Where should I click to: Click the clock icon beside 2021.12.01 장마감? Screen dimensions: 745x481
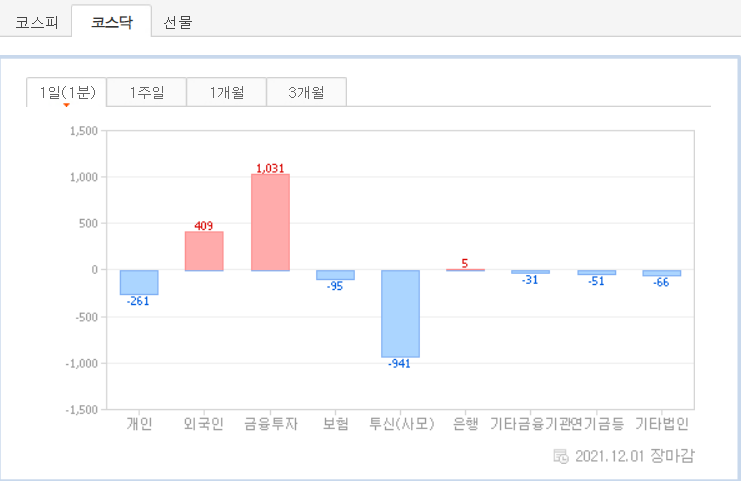pos(561,456)
